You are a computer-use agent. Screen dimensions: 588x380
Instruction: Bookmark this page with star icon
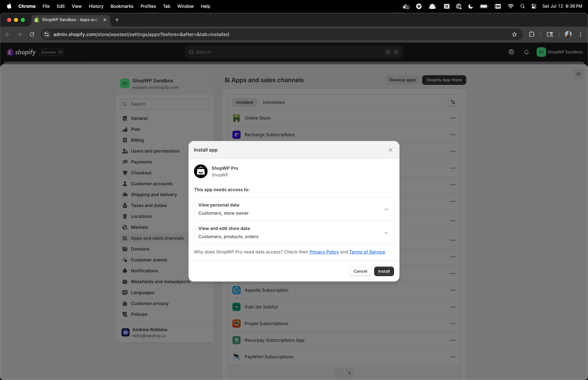514,34
